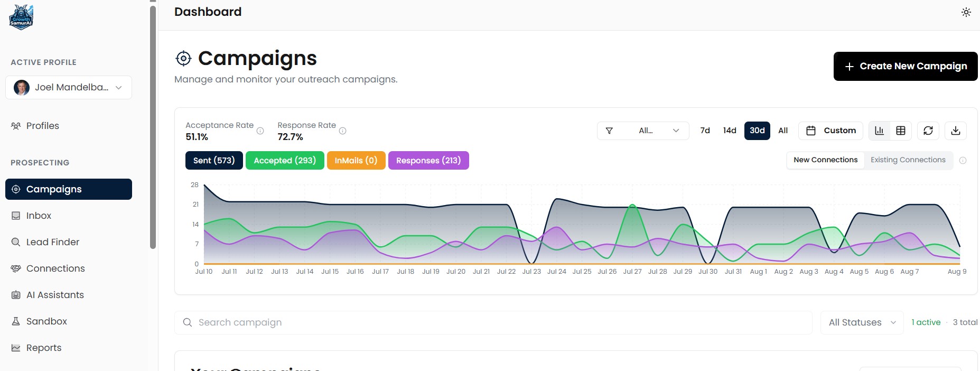980x371 pixels.
Task: Click the '1 active' status text
Action: click(926, 322)
